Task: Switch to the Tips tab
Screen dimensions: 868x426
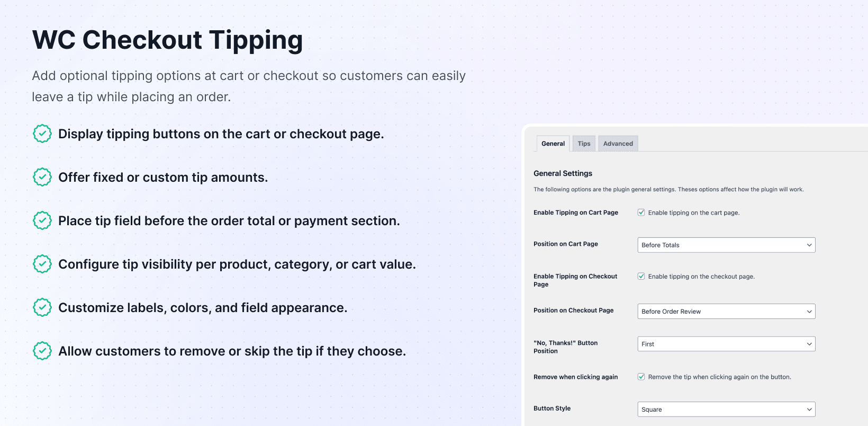Action: 584,144
